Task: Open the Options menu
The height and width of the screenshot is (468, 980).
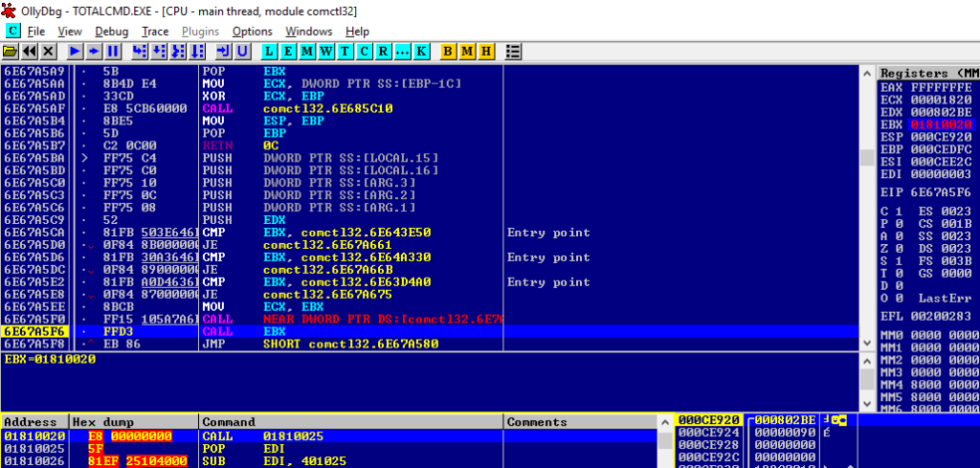Action: pos(252,32)
